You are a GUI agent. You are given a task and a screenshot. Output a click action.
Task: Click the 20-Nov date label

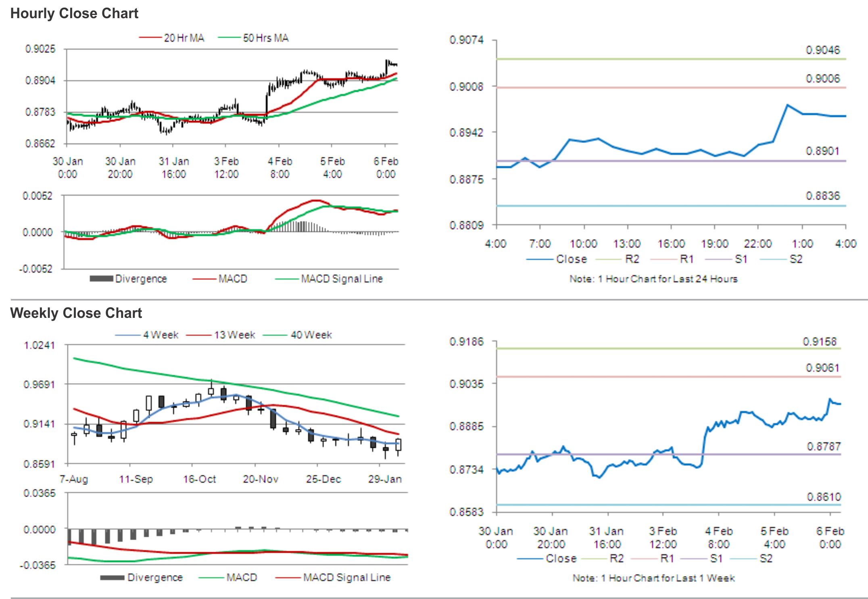(x=260, y=479)
